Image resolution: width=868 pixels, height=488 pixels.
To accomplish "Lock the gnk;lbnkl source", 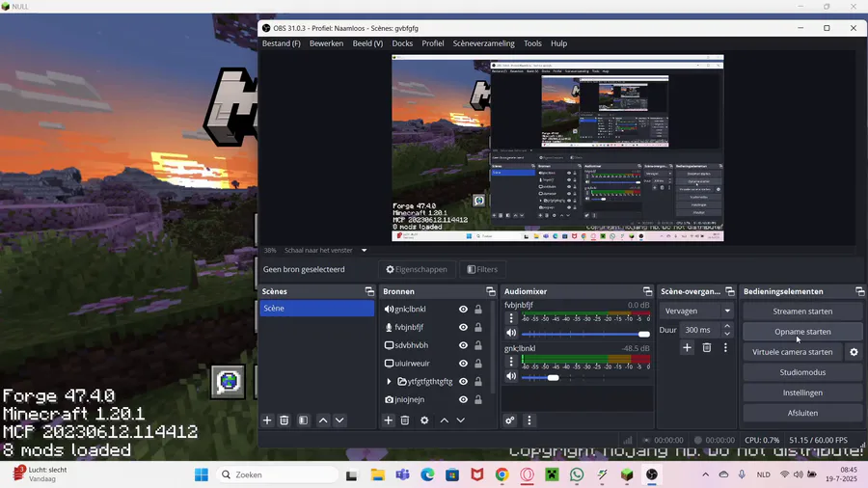I will 478,310.
